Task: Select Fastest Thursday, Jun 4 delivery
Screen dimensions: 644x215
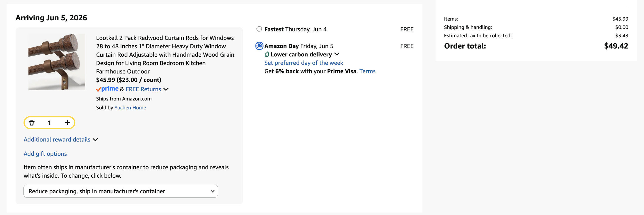Action: tap(259, 29)
